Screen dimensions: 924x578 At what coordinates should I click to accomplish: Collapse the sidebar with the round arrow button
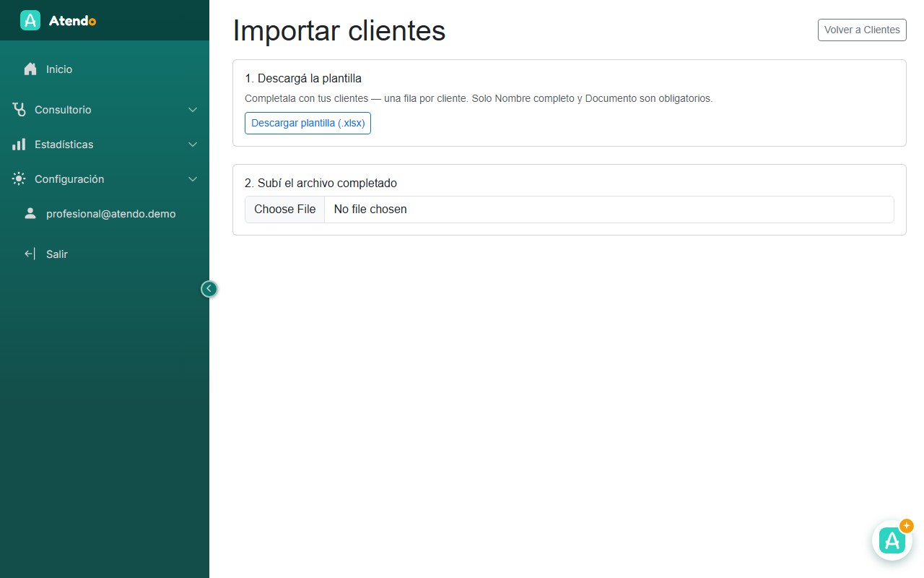pos(209,289)
